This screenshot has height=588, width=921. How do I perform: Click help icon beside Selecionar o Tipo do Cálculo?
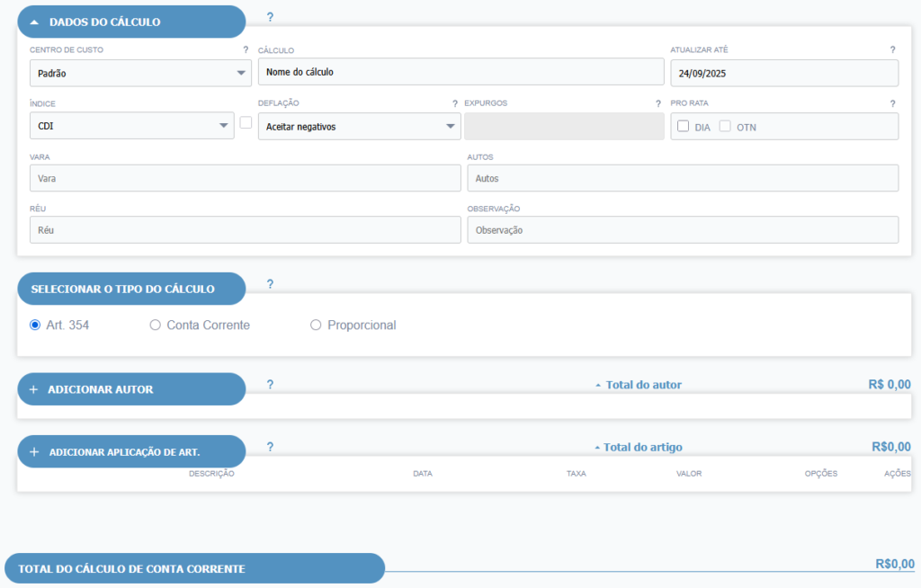270,284
